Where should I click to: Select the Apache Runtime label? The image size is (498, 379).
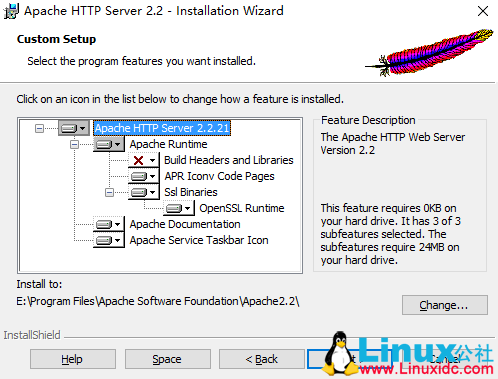[x=168, y=144]
